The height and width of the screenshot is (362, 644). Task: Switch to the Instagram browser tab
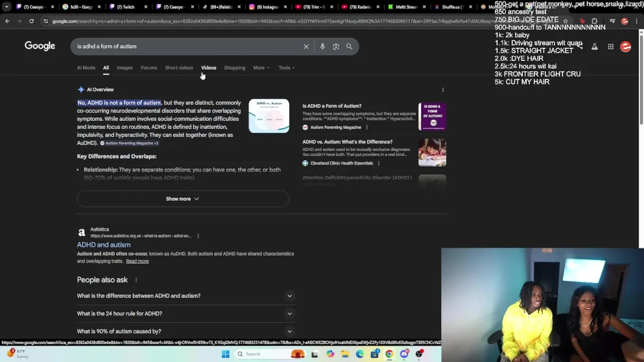click(267, 7)
